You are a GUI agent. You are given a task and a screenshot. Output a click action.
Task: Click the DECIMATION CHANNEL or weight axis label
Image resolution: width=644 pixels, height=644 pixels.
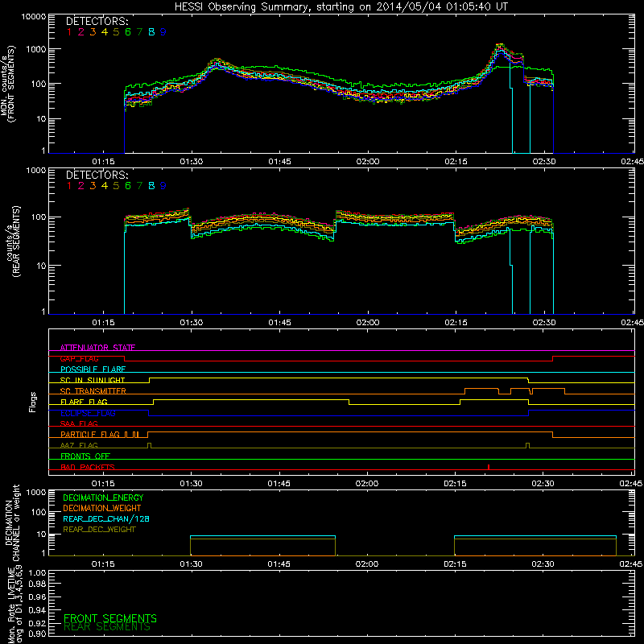(x=12, y=522)
